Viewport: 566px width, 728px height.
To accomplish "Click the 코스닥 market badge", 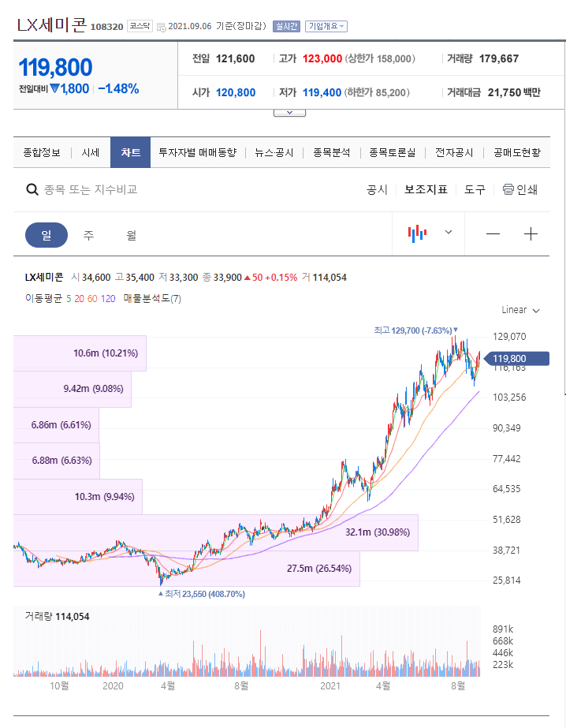I will tap(140, 27).
